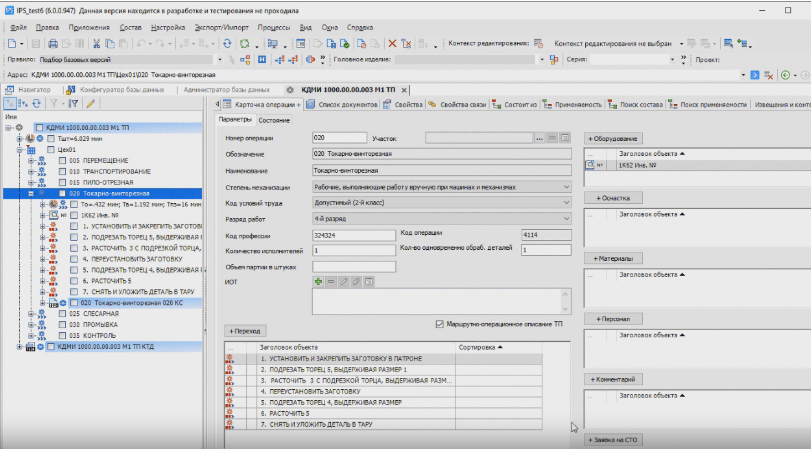
Task: Tick the checkbox for 005 ПЕРЕМЕЩЕНИЕ
Action: coord(63,160)
